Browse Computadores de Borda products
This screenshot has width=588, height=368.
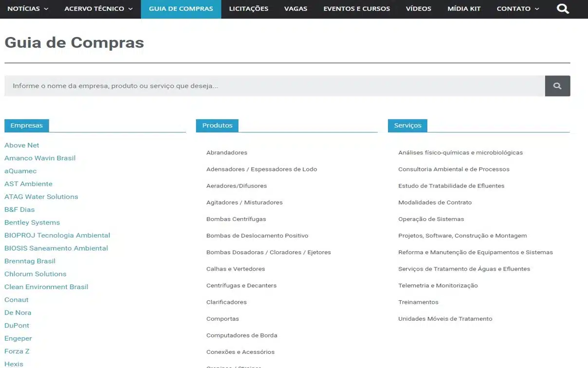tap(242, 335)
